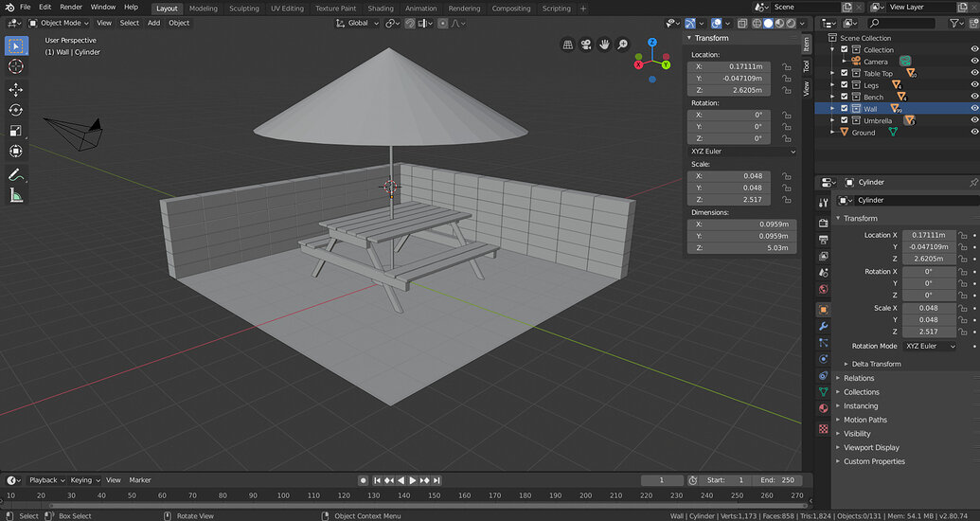Screen dimensions: 980x521
Task: Toggle snapping magnet in header
Action: coord(410,23)
